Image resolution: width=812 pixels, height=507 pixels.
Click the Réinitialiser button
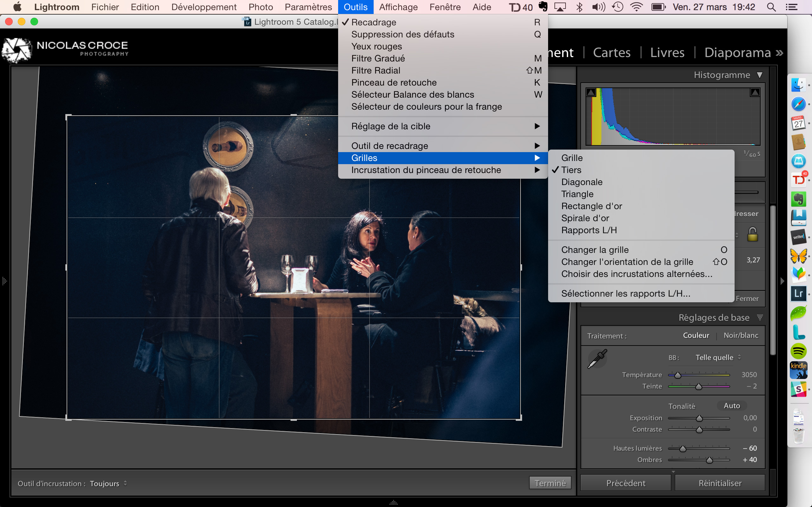point(720,483)
